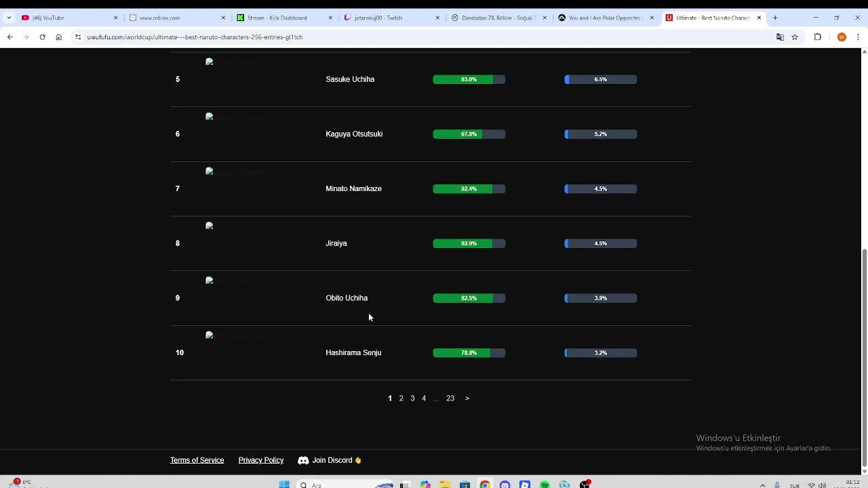Open the Terms of Service link
The width and height of the screenshot is (868, 488).
(197, 460)
